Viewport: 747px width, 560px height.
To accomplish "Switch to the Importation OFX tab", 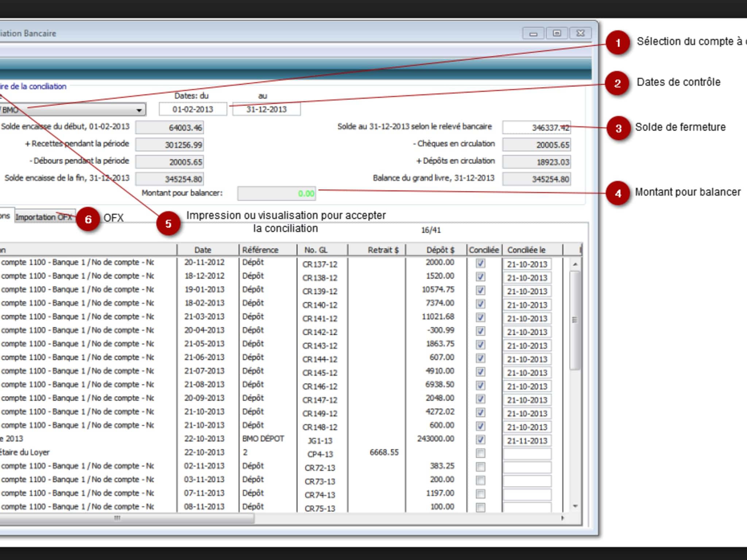I will (x=44, y=217).
